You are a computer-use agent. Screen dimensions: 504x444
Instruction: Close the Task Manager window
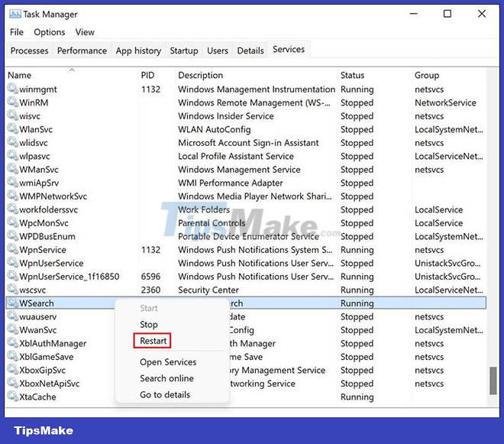[482, 14]
